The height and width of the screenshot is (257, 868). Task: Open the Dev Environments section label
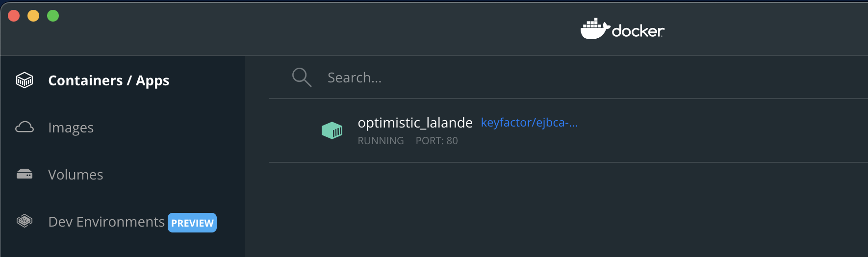106,222
